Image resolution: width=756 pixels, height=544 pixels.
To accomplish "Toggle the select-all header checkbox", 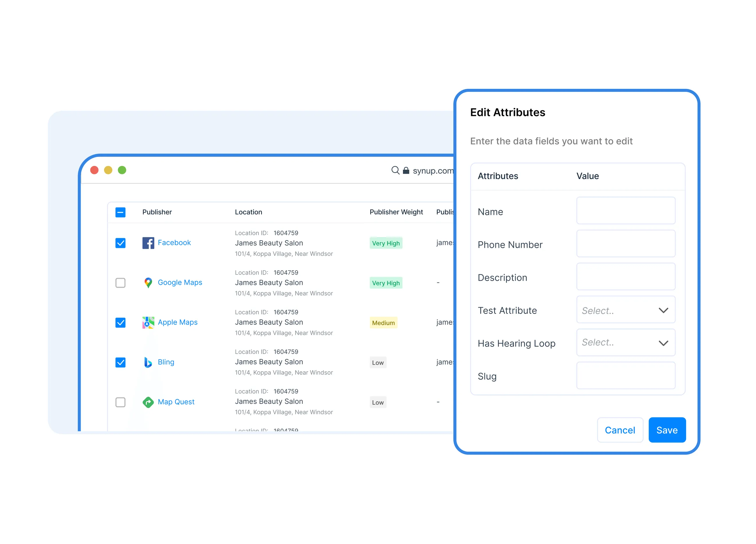I will tap(120, 212).
